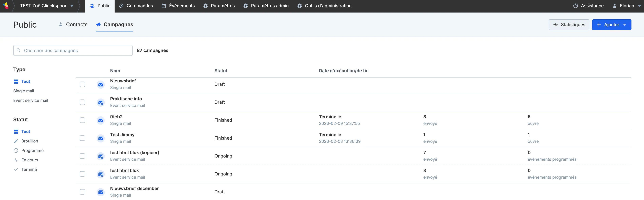Viewport: 644px width, 200px height.
Task: Open Outils d'administration menu
Action: tap(324, 6)
